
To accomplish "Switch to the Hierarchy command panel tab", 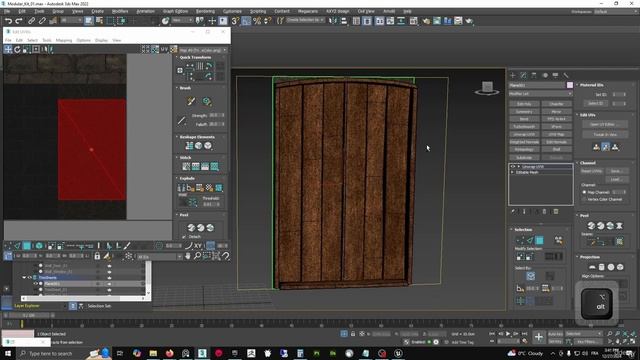I will point(534,76).
